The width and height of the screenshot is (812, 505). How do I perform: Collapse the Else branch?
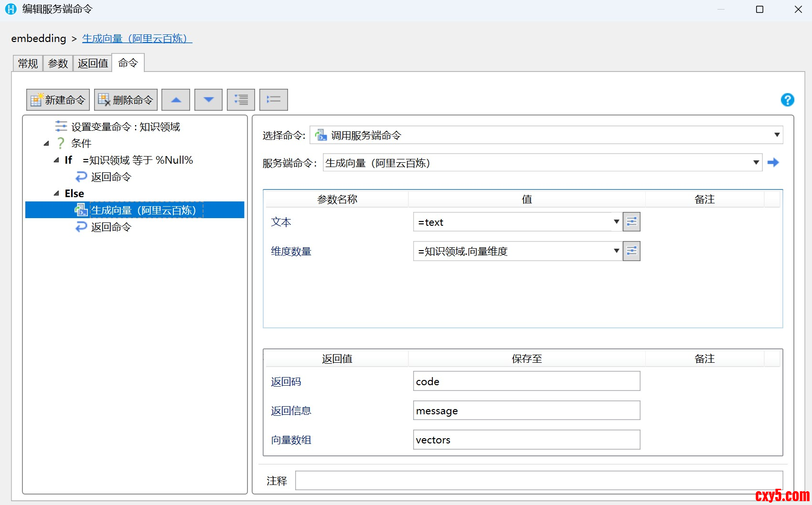[56, 193]
